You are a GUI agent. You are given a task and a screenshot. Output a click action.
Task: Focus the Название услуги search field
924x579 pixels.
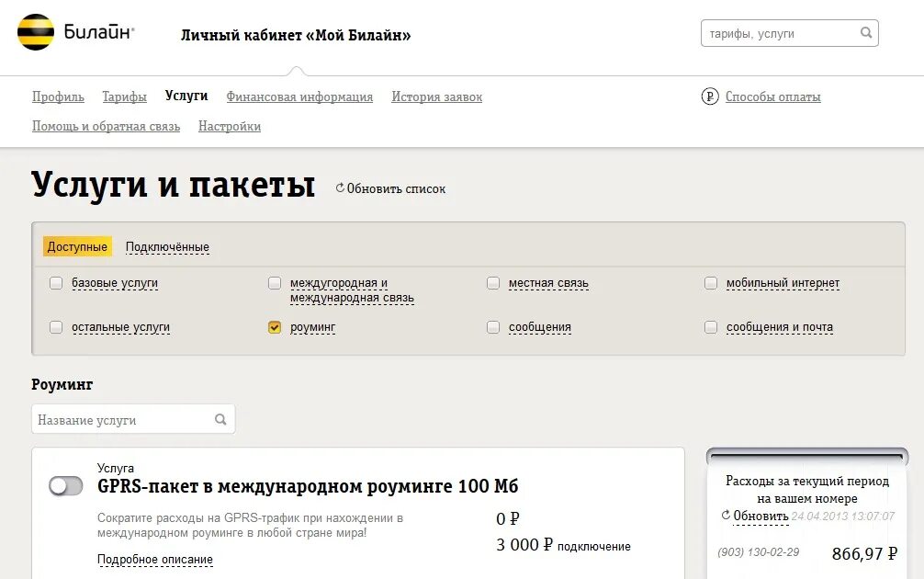tap(133, 419)
